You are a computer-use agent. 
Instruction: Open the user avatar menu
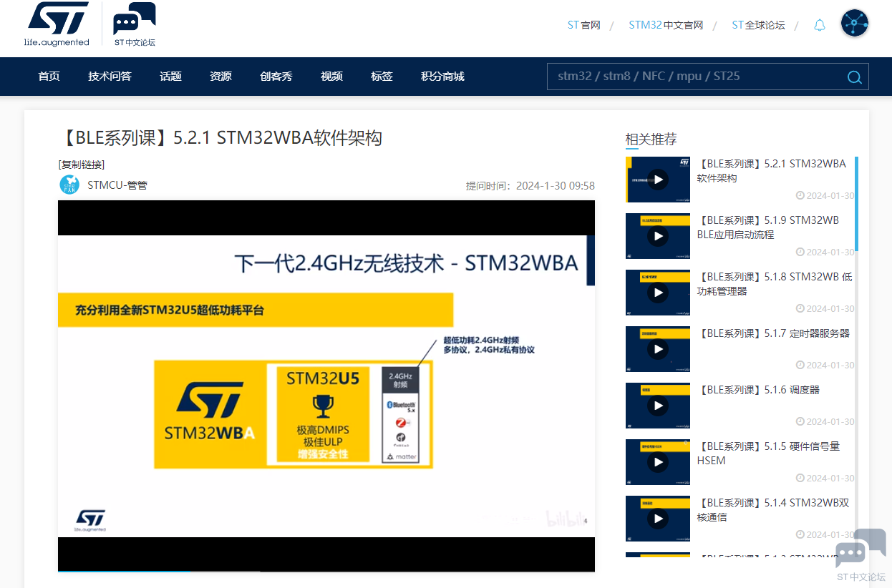[x=855, y=24]
